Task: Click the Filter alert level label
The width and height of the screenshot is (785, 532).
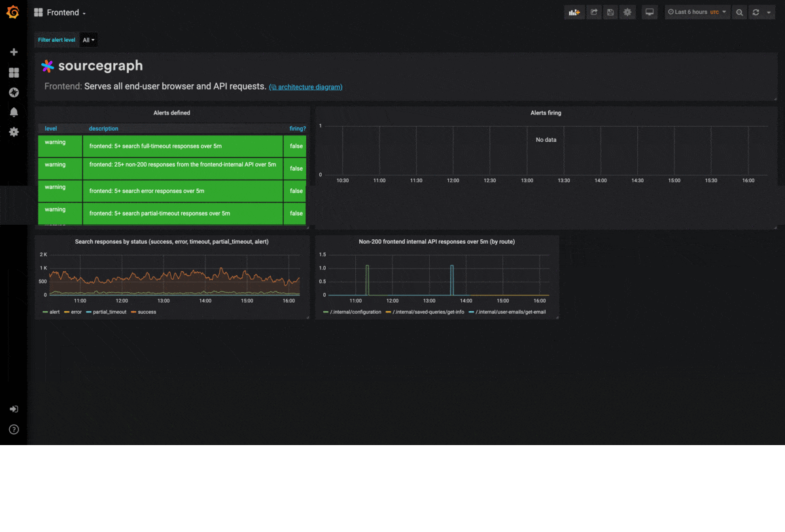Action: coord(56,40)
